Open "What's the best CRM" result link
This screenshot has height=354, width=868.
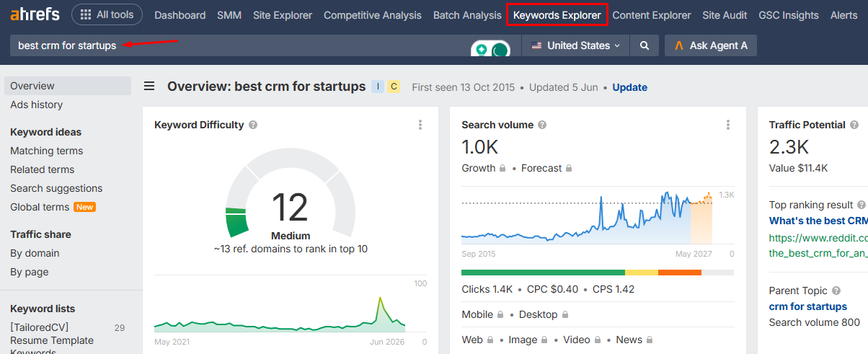pos(818,221)
